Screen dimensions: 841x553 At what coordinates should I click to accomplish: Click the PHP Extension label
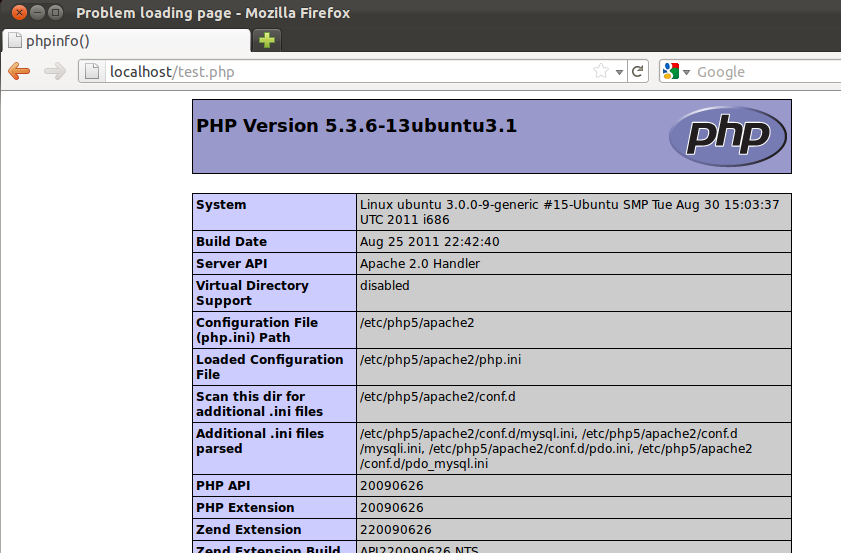point(245,508)
